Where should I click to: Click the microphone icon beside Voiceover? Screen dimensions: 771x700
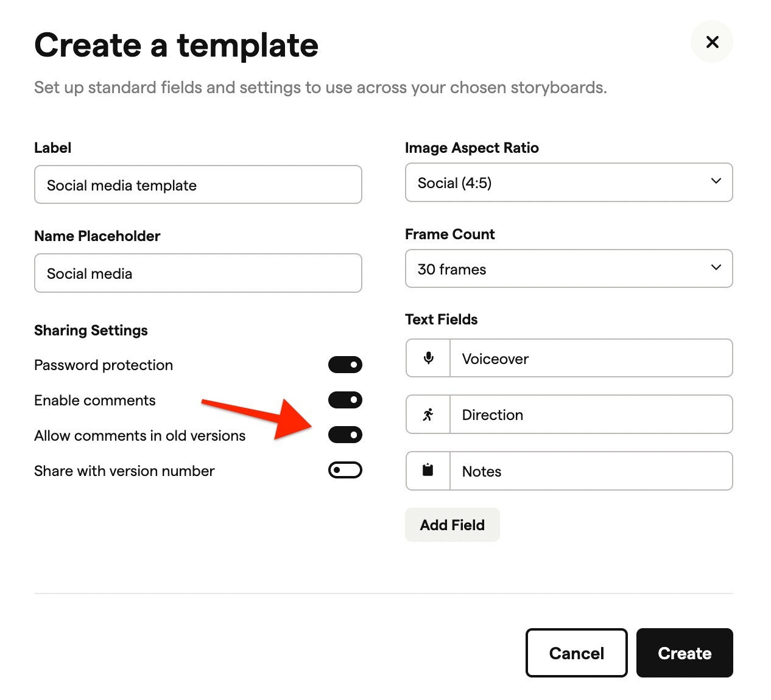pyautogui.click(x=428, y=359)
